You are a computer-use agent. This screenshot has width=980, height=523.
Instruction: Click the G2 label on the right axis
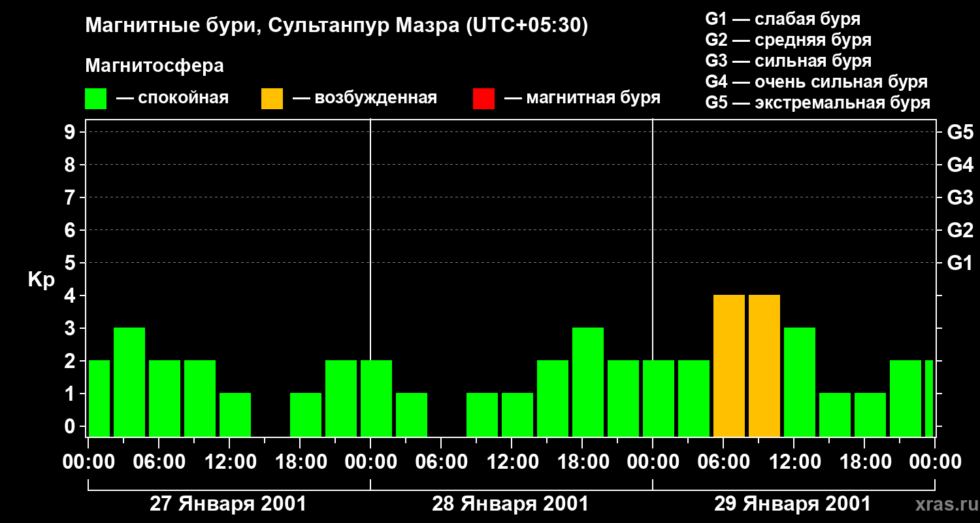tap(960, 230)
